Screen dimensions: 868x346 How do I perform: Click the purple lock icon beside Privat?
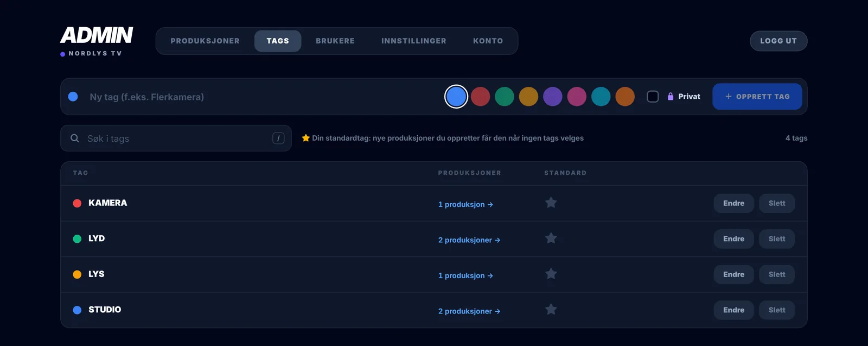pyautogui.click(x=671, y=97)
